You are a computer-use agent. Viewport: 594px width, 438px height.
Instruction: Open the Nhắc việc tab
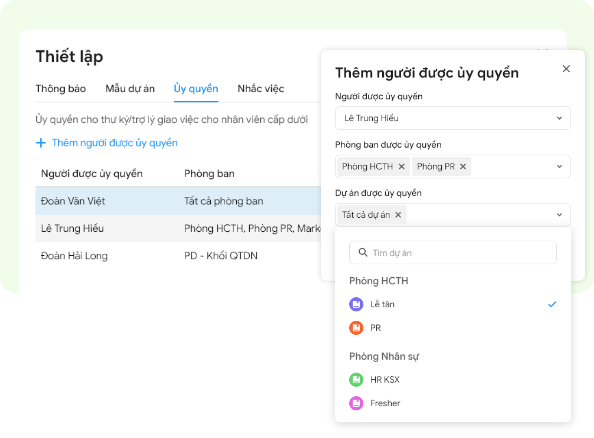[261, 89]
